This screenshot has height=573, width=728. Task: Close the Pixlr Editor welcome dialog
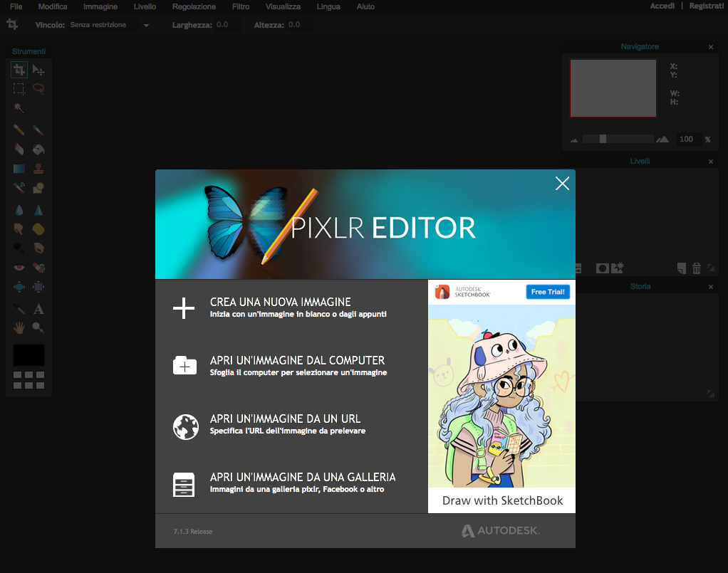[562, 184]
